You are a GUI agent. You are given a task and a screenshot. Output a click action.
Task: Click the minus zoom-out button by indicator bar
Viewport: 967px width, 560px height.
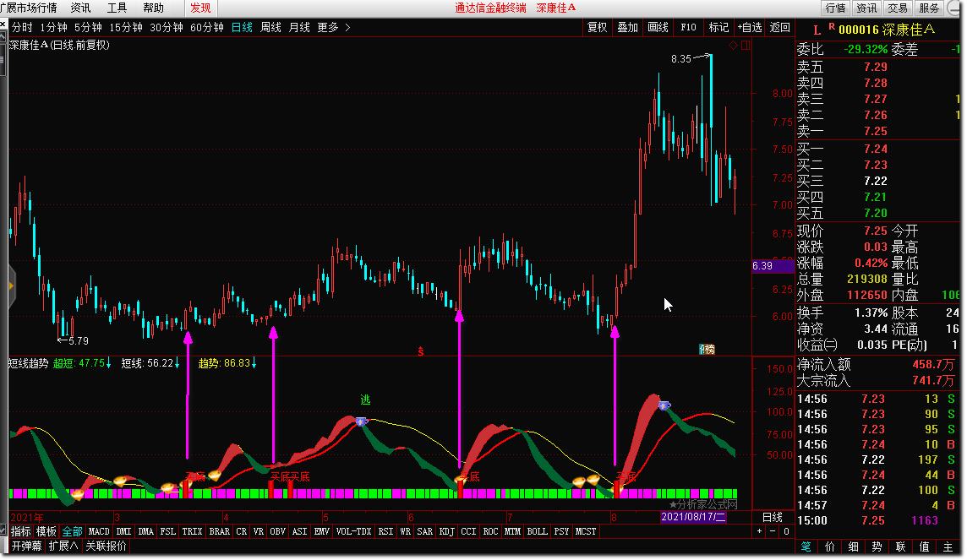click(x=773, y=531)
